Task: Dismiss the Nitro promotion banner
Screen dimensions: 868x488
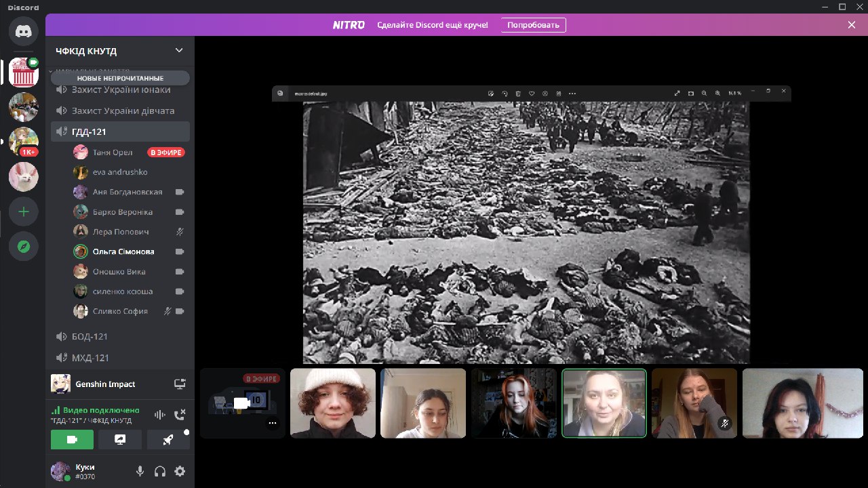Action: (852, 25)
